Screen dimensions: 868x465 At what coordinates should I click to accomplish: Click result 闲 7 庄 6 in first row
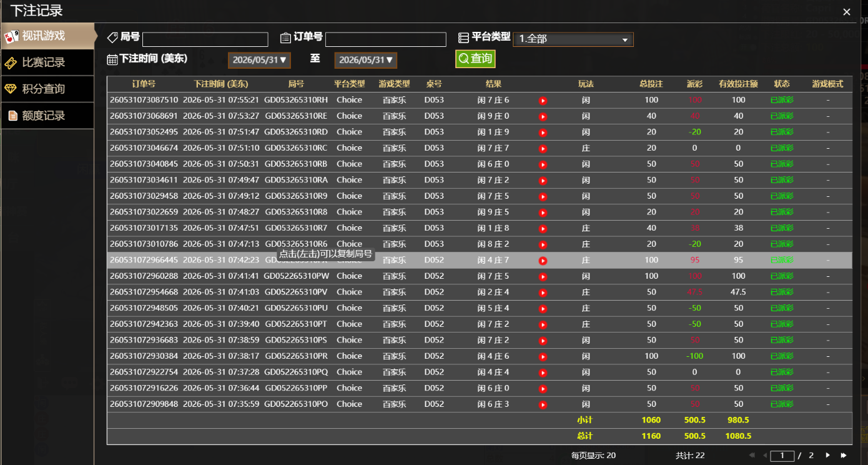(x=493, y=100)
